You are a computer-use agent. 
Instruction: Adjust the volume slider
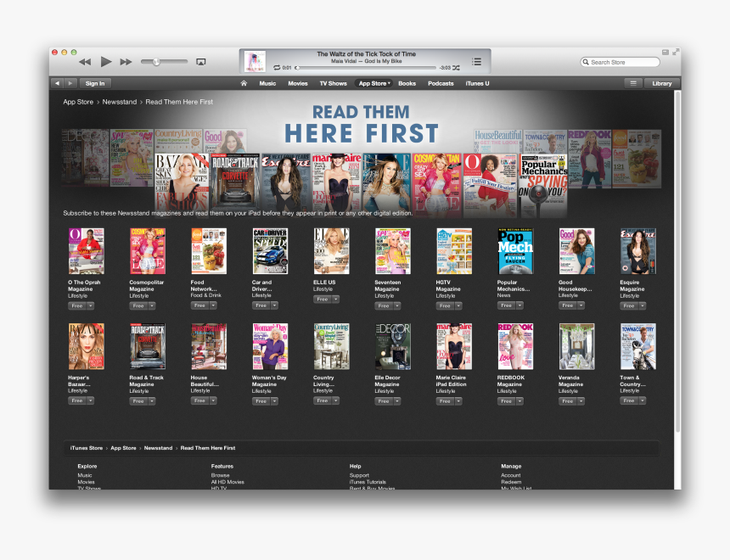[x=164, y=62]
